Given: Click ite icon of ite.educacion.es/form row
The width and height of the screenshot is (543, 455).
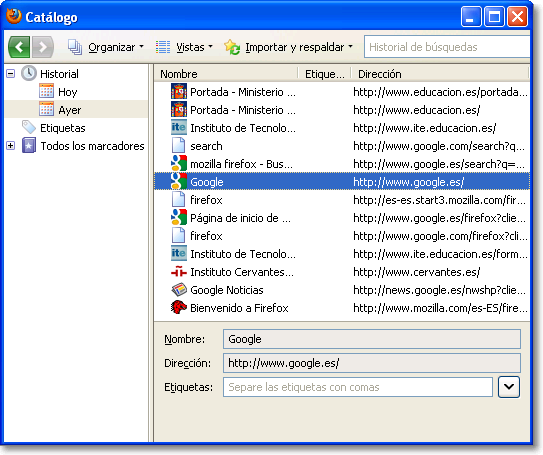Looking at the screenshot, I should pos(179,253).
